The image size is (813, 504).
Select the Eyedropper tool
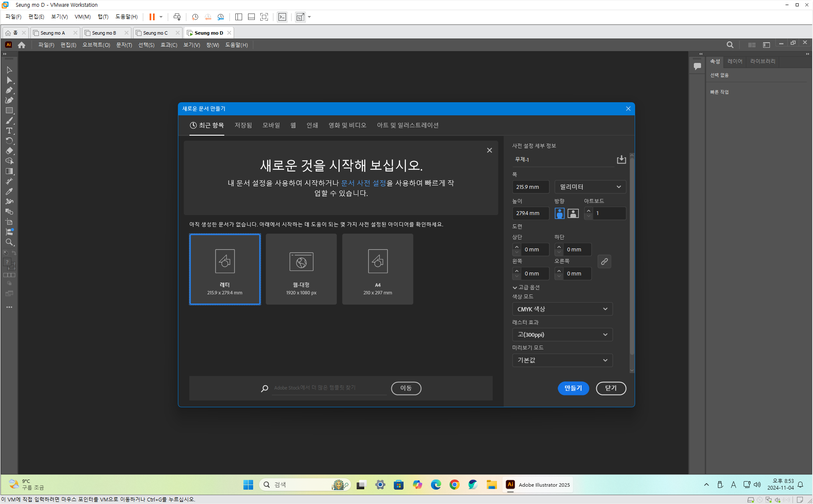[x=9, y=191]
